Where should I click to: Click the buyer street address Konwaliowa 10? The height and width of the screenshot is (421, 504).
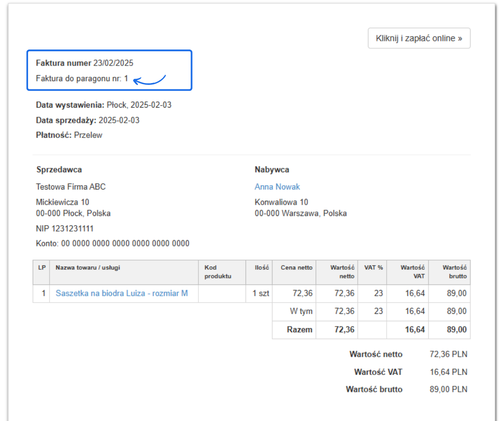281,202
